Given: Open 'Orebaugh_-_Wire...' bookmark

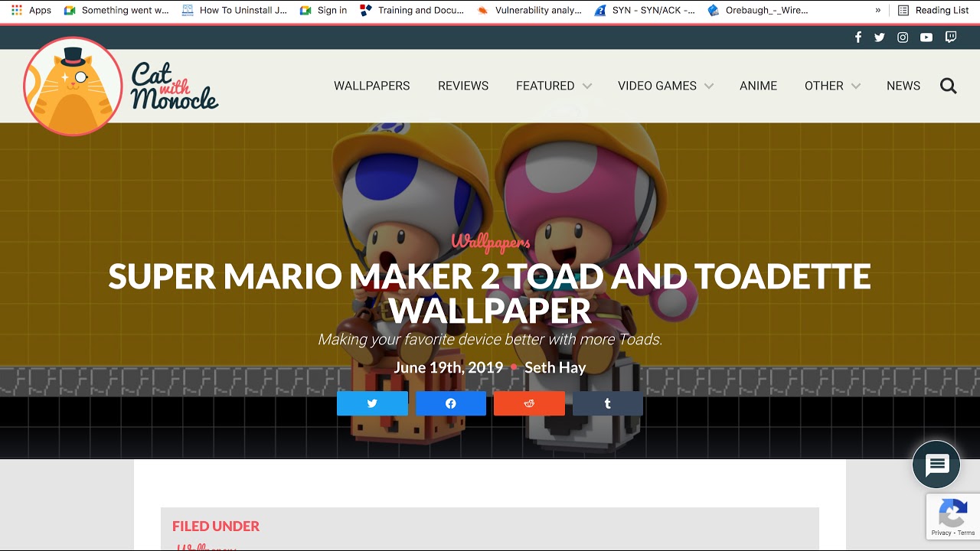Looking at the screenshot, I should [758, 10].
